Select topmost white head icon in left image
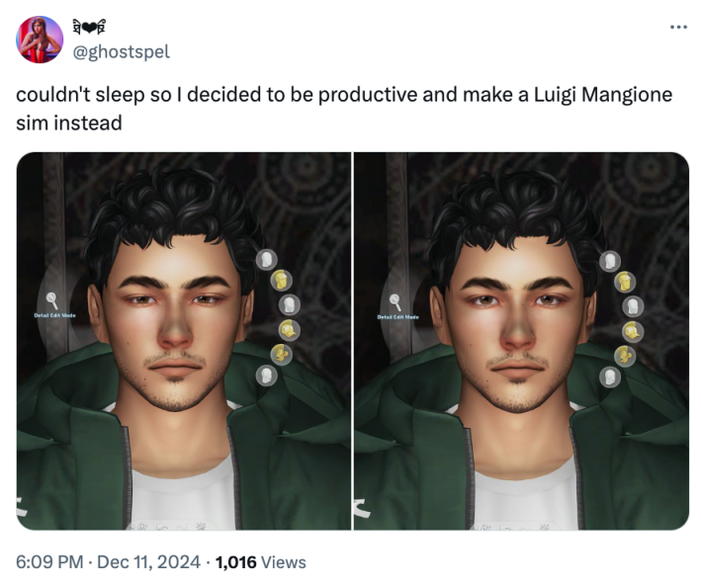Viewport: 701px width, 588px height. [x=265, y=260]
